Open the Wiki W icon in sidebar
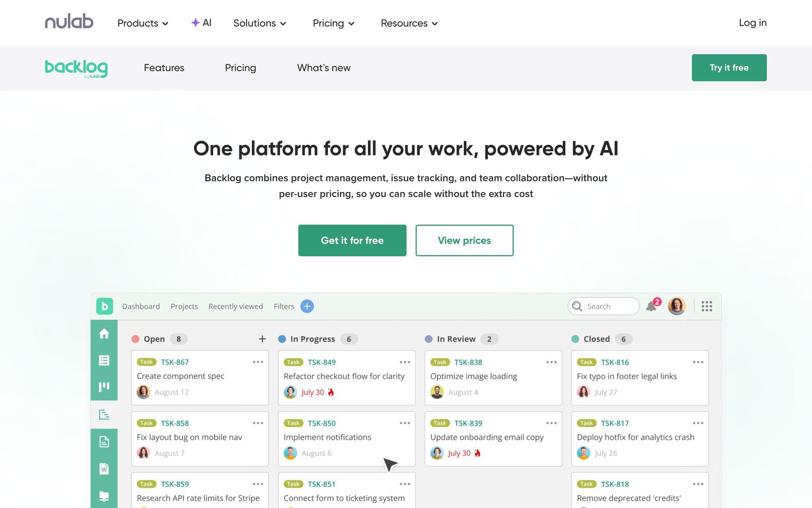812x508 pixels. click(104, 469)
